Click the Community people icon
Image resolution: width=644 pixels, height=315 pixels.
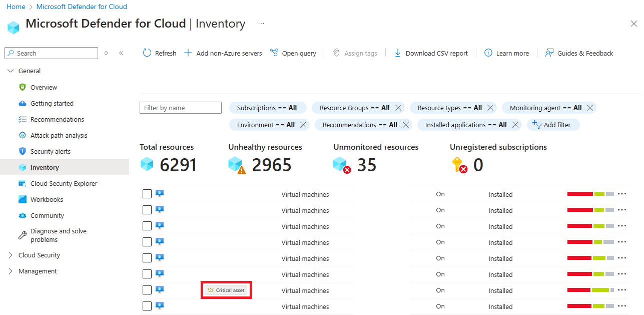coord(23,215)
